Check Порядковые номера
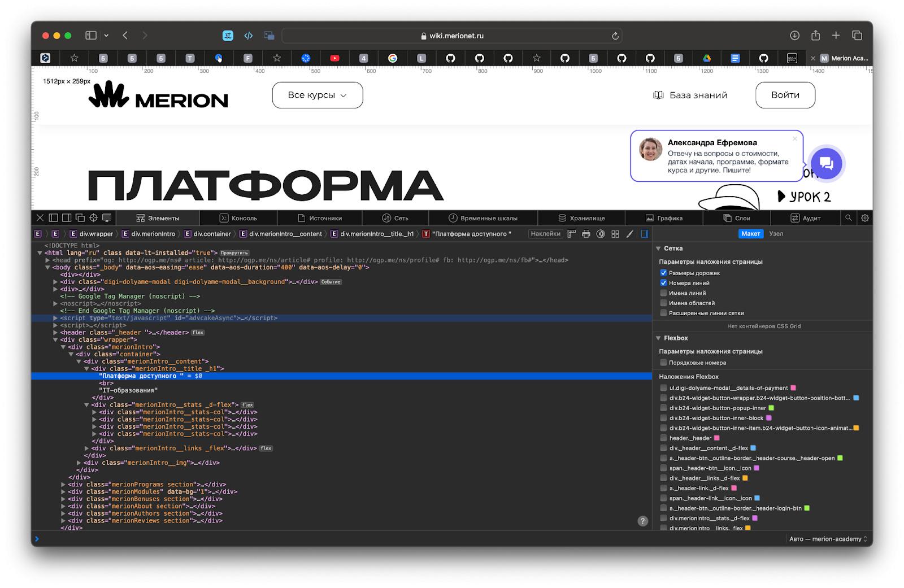904x588 pixels. [x=664, y=363]
